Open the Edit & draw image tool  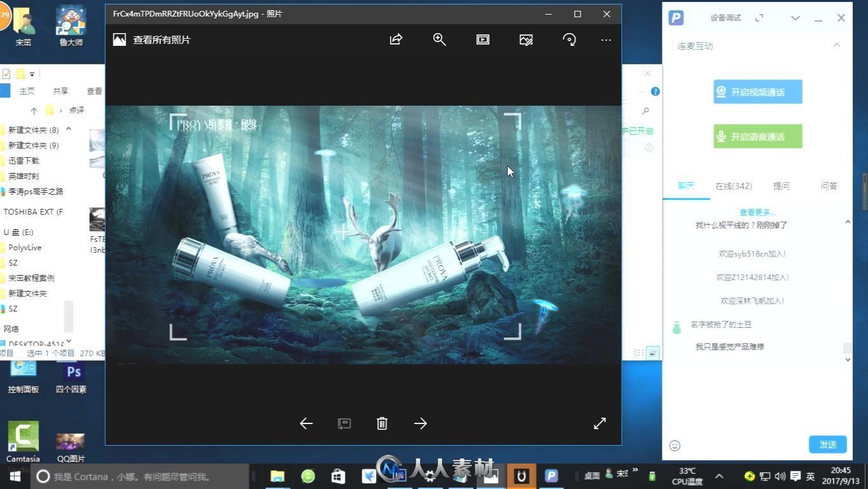(526, 39)
